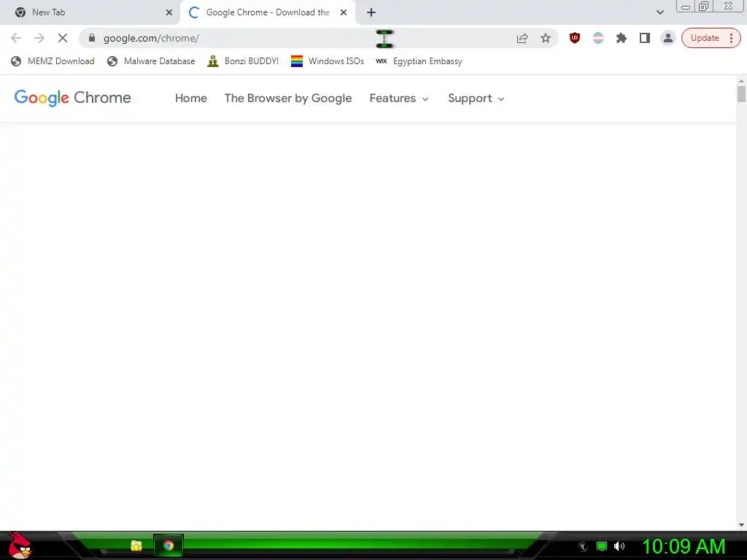Click the page vertical scrollbar thumb

pos(741,93)
